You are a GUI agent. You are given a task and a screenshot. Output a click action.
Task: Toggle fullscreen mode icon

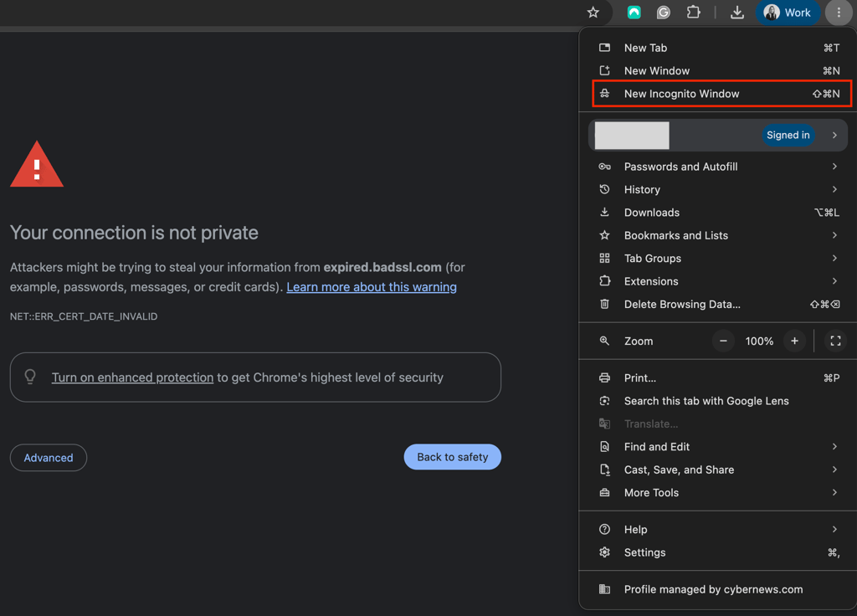(x=835, y=341)
